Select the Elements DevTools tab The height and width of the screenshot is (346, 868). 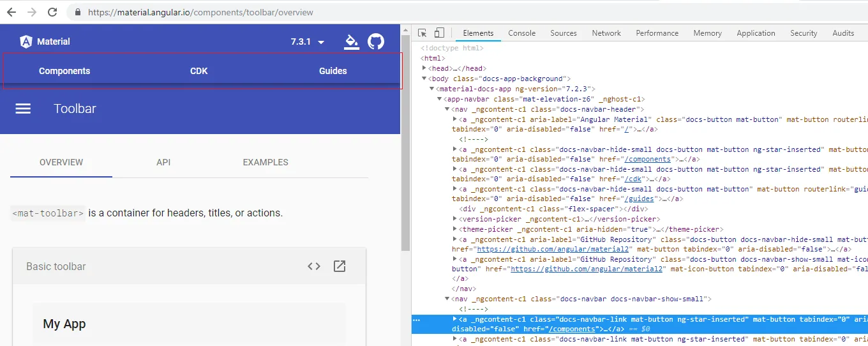(478, 33)
